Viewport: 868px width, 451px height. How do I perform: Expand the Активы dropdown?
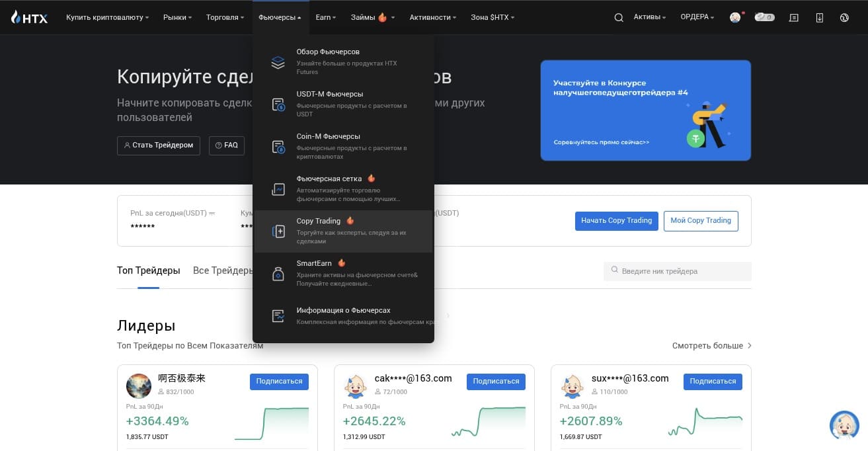(x=650, y=17)
